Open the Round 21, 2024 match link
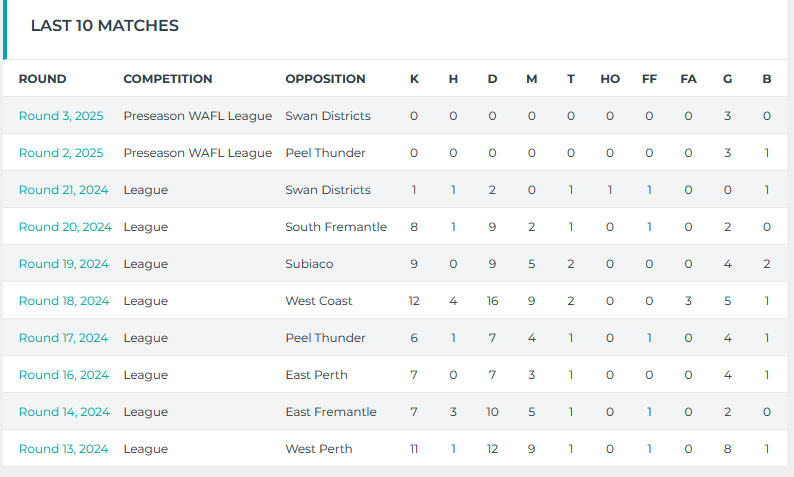 pos(63,190)
